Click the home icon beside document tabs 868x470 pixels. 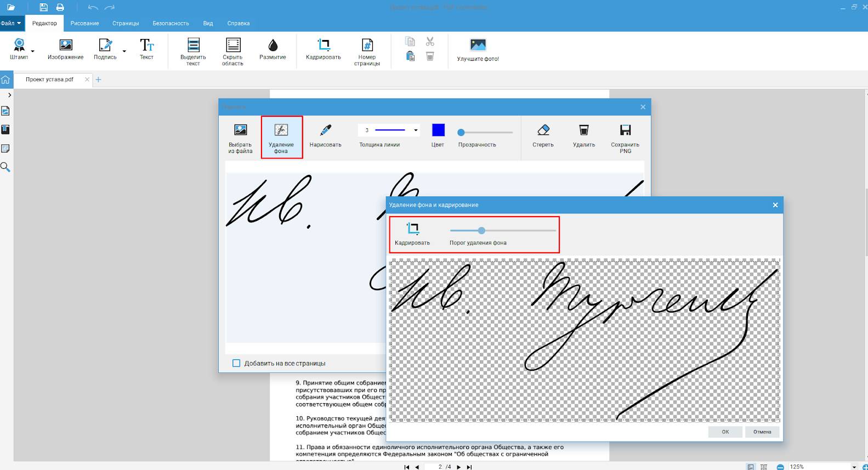point(5,80)
